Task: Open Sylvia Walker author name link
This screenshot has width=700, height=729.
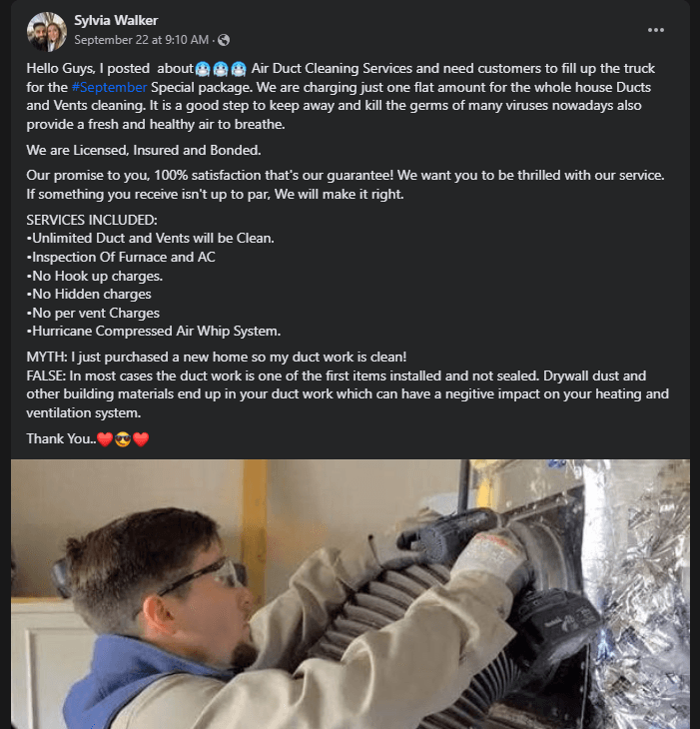Action: 116,20
